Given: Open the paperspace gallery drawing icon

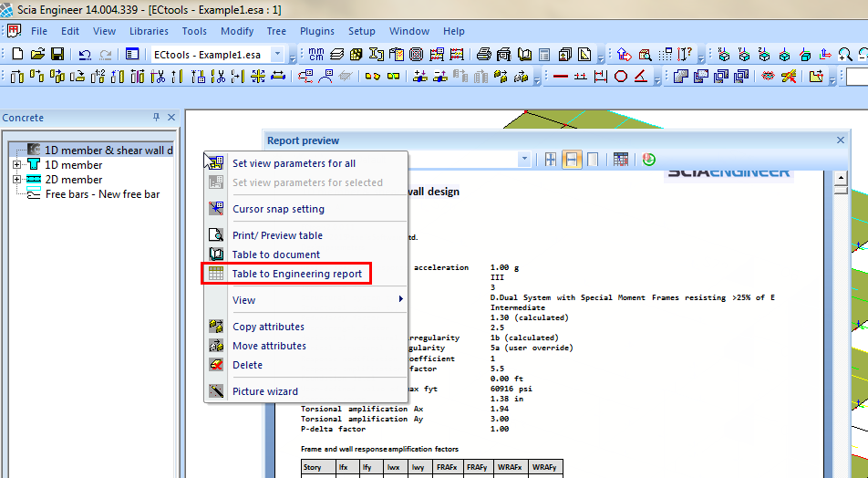Looking at the screenshot, I should click(x=584, y=55).
